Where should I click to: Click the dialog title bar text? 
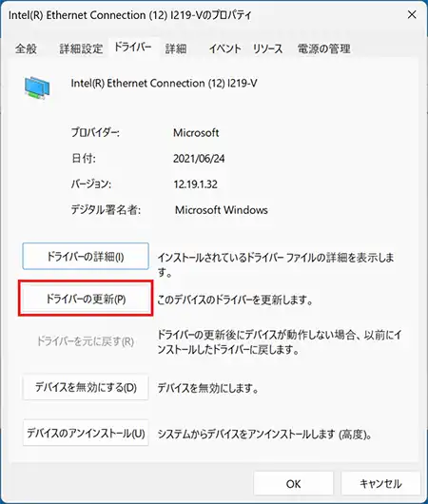(129, 15)
